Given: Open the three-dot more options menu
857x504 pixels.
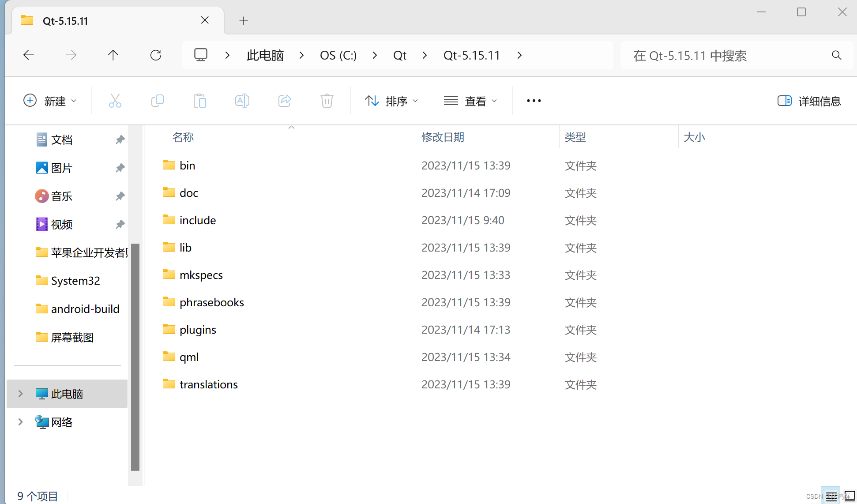Looking at the screenshot, I should (x=534, y=101).
